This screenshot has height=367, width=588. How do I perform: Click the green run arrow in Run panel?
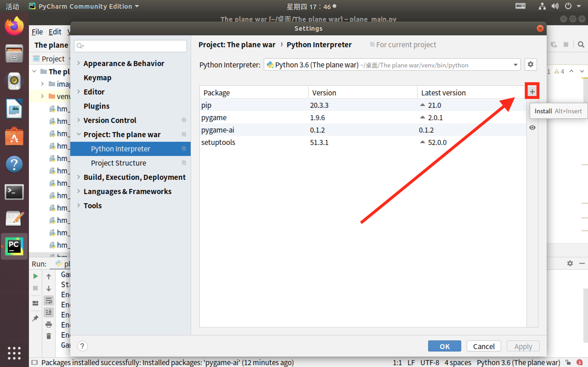click(35, 276)
